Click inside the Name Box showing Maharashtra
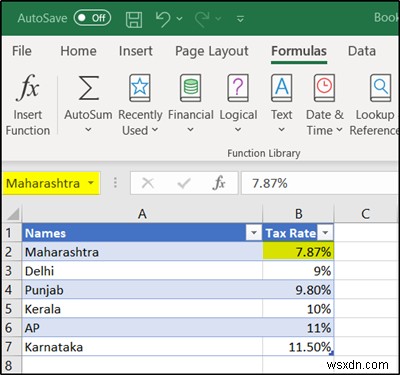The height and width of the screenshot is (375, 400). point(43,183)
